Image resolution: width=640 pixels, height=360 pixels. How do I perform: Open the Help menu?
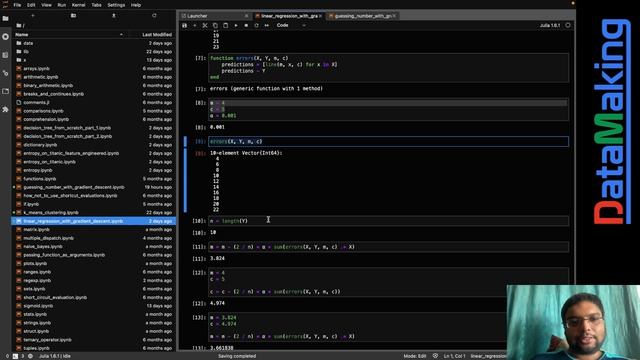(x=136, y=5)
